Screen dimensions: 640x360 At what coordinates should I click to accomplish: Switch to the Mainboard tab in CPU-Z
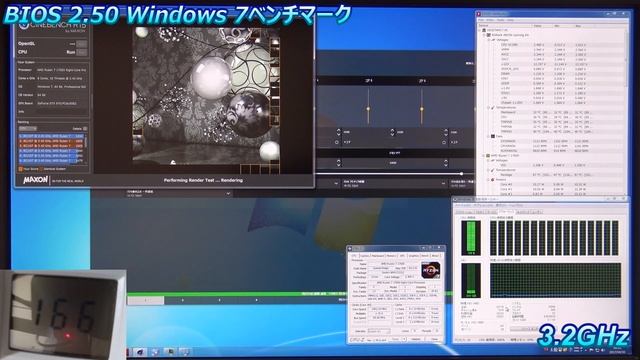point(378,256)
